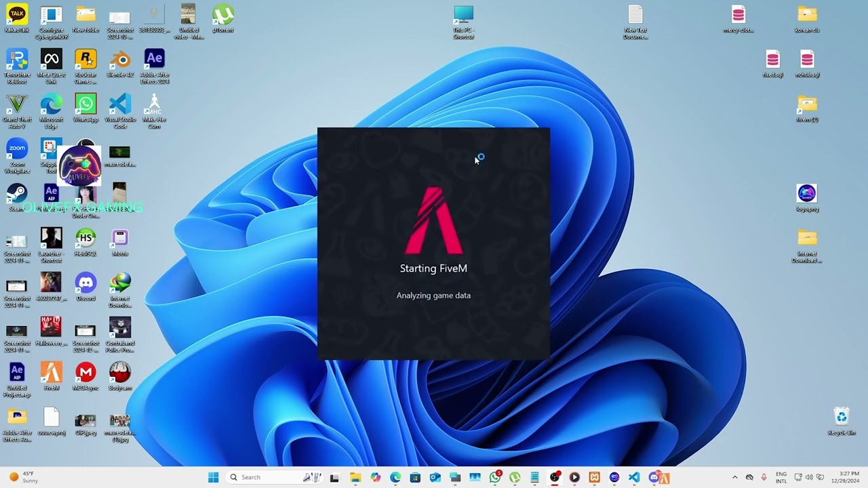The height and width of the screenshot is (488, 868).
Task: Select the Internet Download Manager desktop shortcut
Action: 120,290
